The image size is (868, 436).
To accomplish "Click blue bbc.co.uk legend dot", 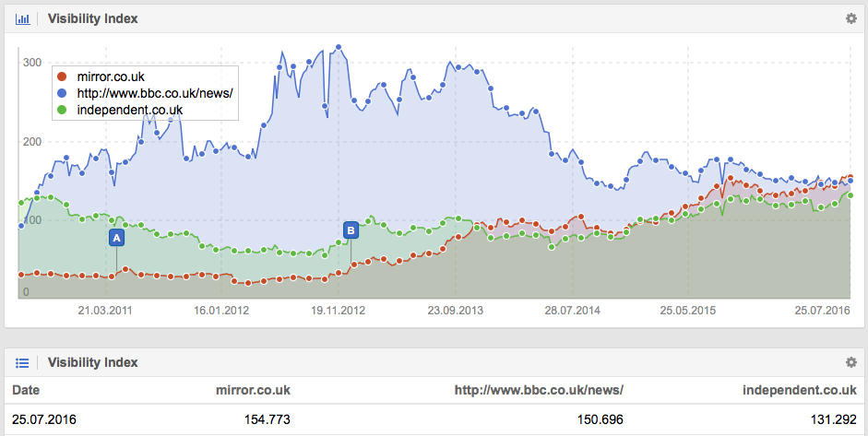I will click(x=62, y=93).
